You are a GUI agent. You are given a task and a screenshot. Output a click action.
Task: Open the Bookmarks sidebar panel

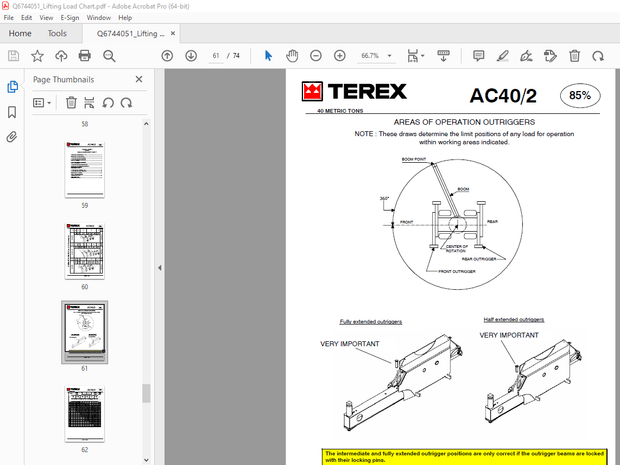point(12,112)
